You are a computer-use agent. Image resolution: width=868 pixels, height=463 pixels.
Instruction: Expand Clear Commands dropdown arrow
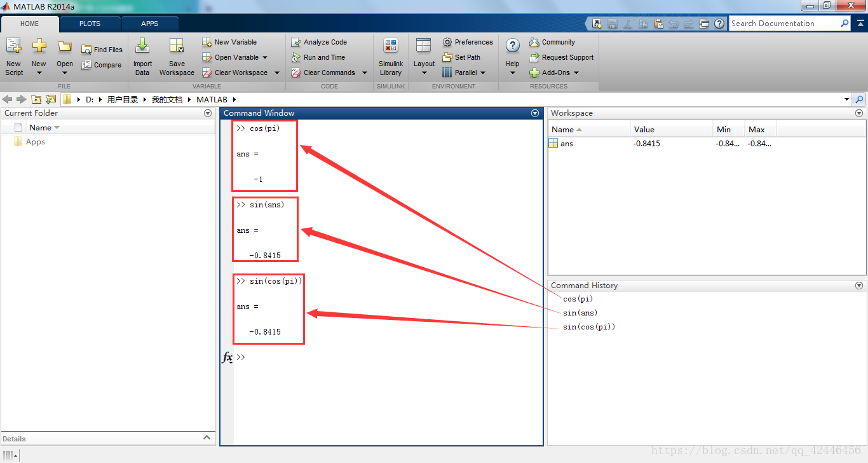click(x=364, y=73)
